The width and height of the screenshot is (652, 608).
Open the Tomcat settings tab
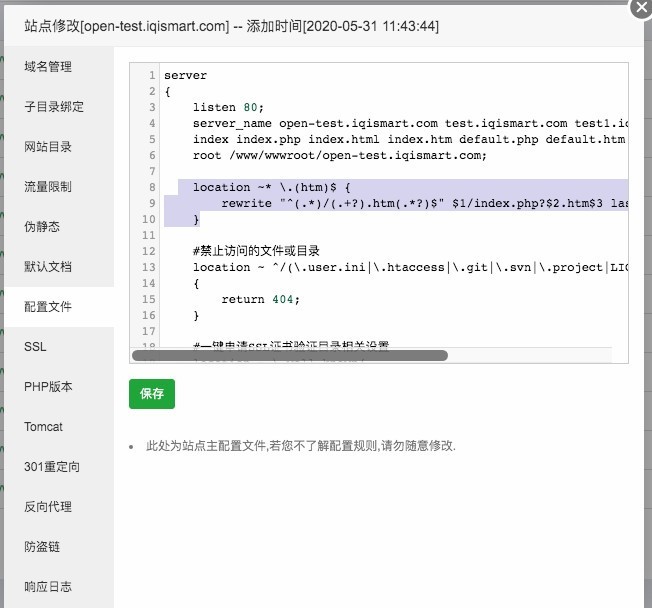click(x=43, y=427)
